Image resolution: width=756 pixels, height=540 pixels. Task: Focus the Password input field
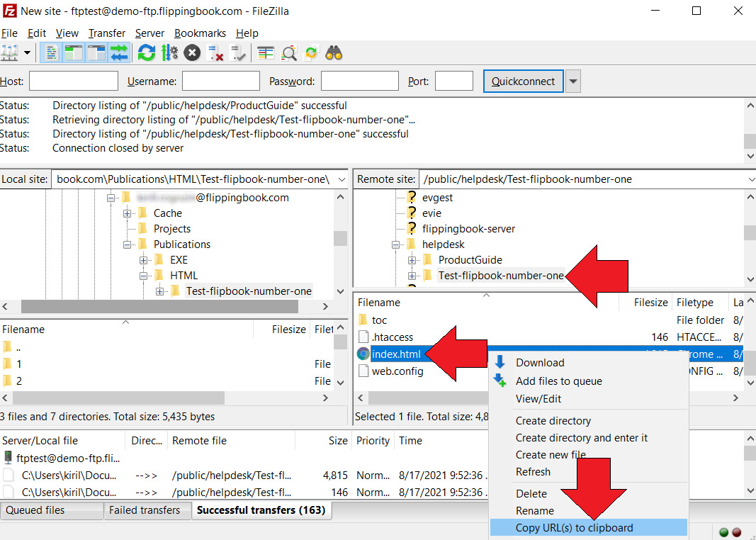[x=360, y=81]
